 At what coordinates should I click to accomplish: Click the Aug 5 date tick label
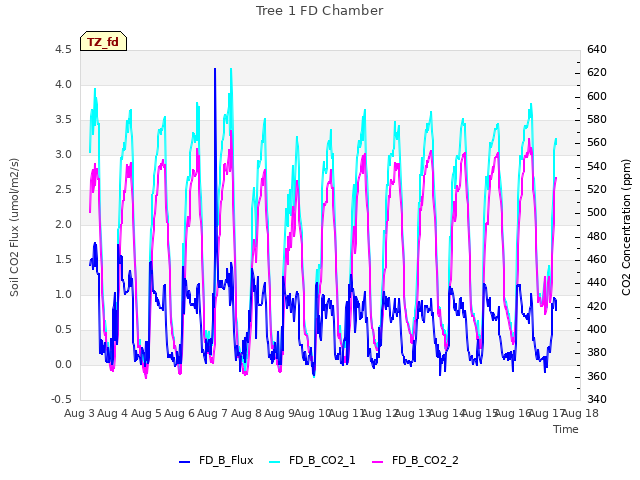[146, 413]
